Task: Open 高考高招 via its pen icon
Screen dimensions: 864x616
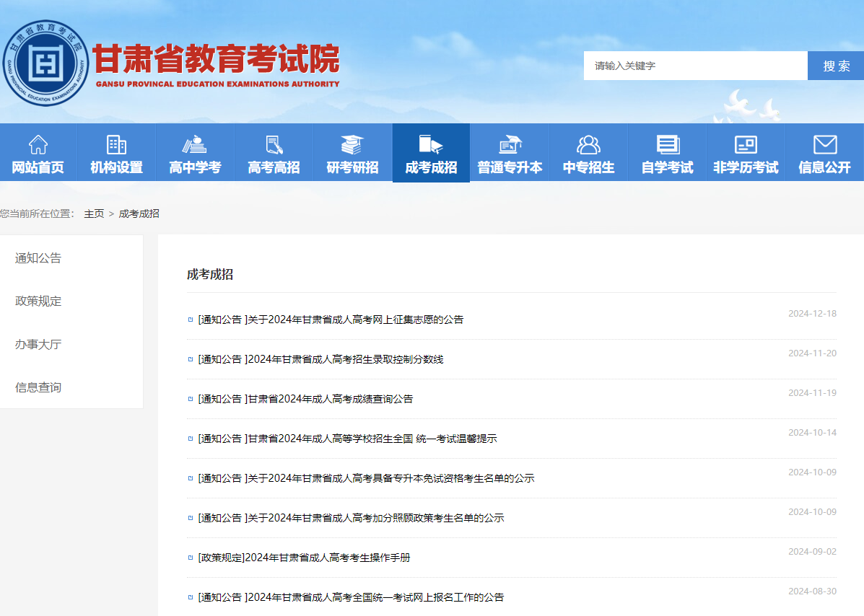Action: (x=274, y=143)
